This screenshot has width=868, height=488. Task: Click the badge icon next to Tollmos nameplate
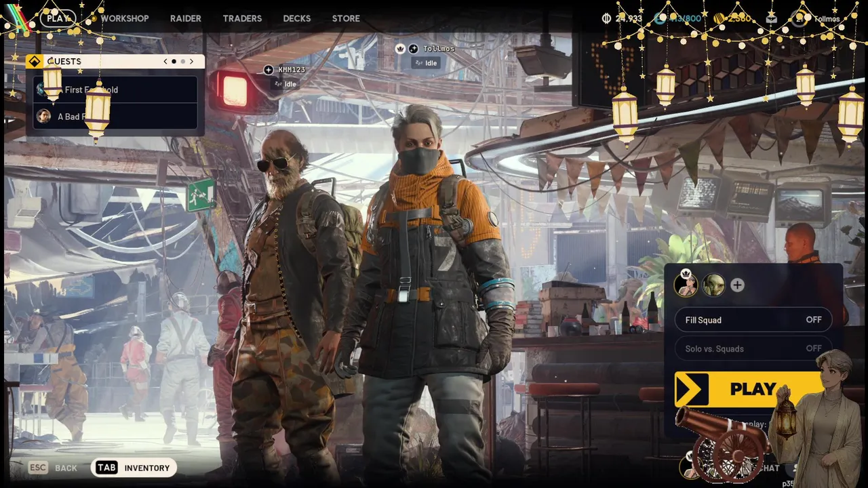pos(413,49)
